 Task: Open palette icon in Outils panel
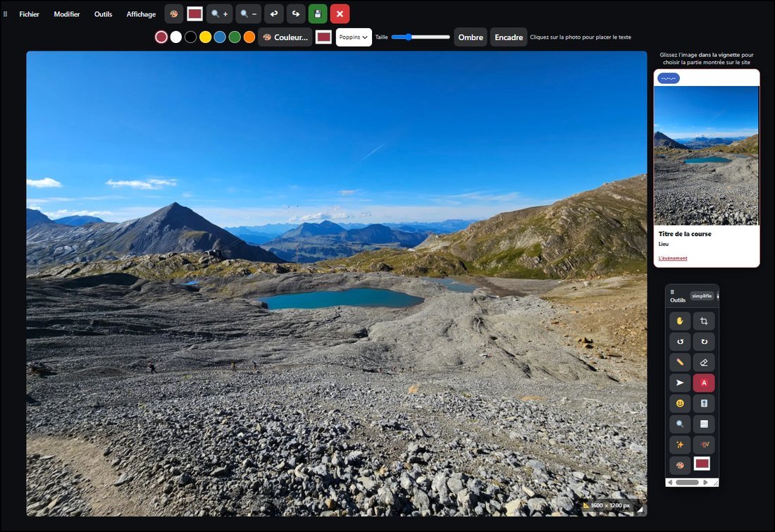coord(680,465)
